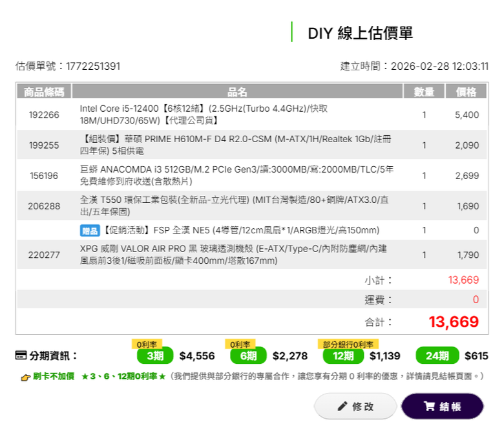Click the Intel Core i5-12400 product name

pyautogui.click(x=204, y=114)
